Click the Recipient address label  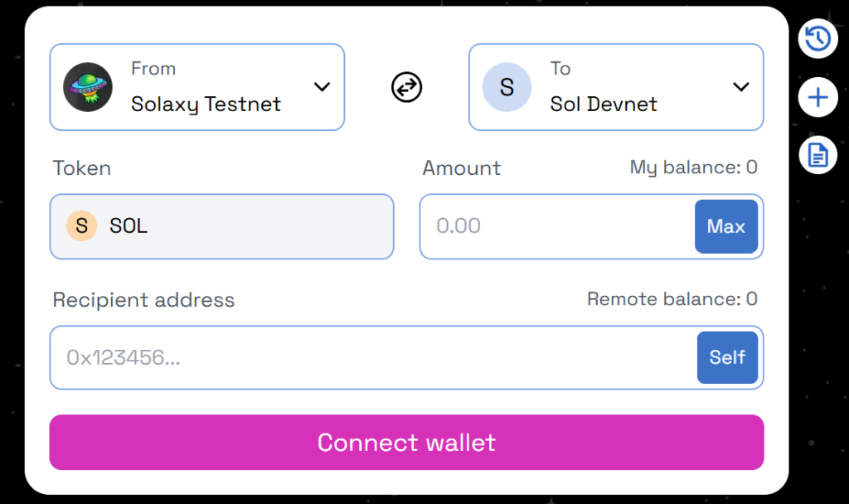(143, 300)
